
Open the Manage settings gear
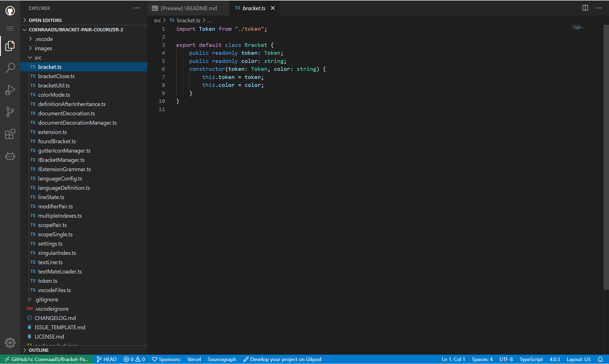[10, 343]
